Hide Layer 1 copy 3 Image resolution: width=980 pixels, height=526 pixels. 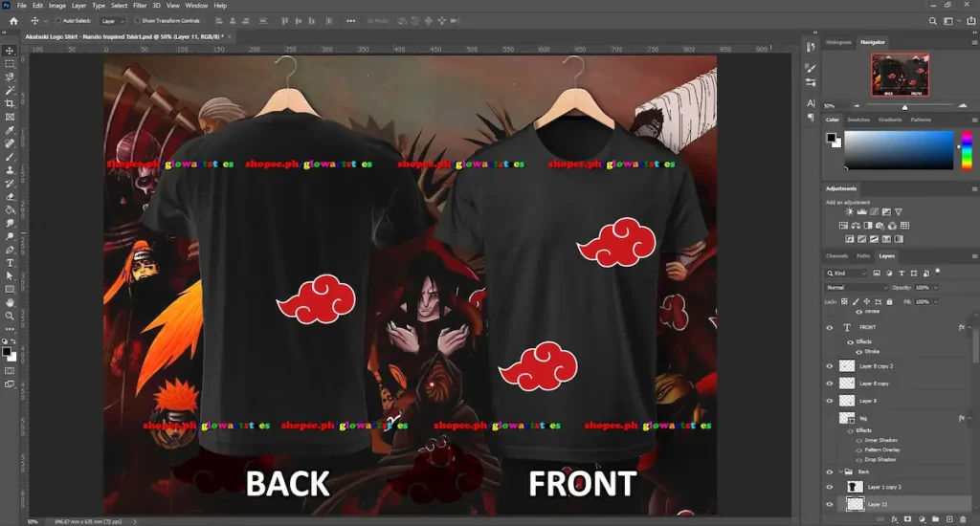(x=830, y=488)
